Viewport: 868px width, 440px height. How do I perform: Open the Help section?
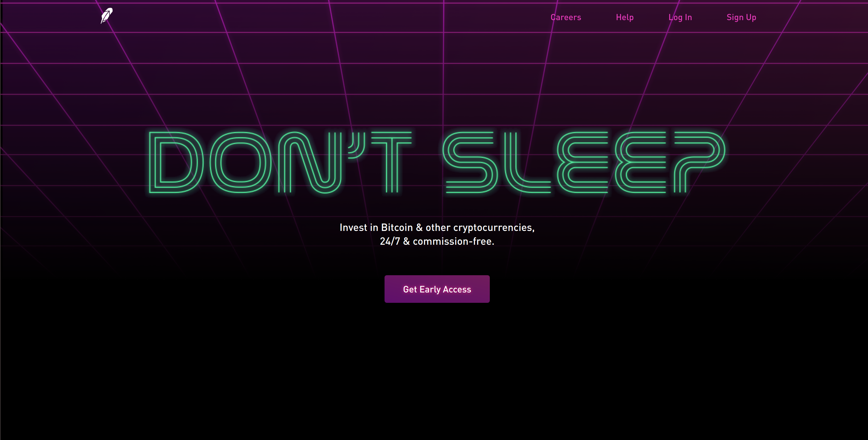624,17
